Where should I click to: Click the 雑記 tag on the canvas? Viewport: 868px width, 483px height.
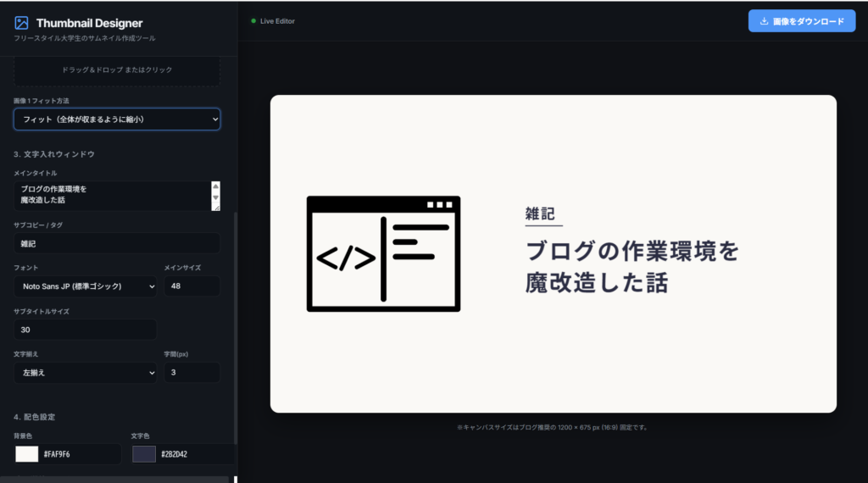pyautogui.click(x=540, y=214)
